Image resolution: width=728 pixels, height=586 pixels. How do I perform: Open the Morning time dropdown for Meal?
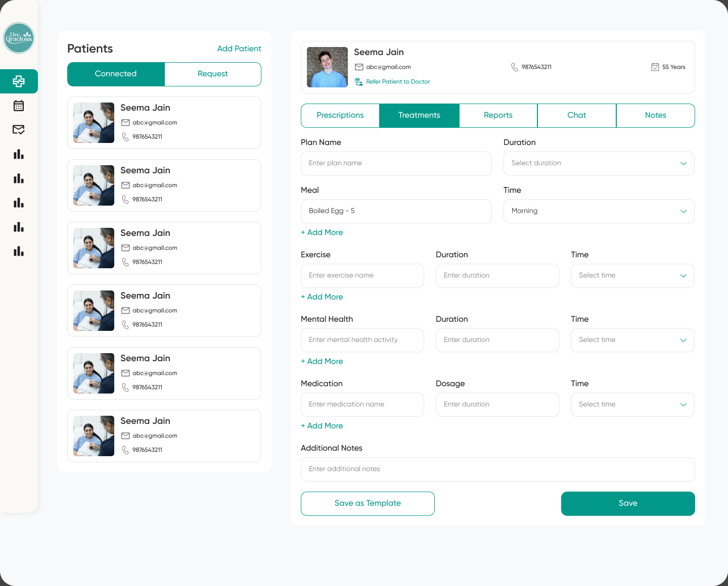click(599, 211)
